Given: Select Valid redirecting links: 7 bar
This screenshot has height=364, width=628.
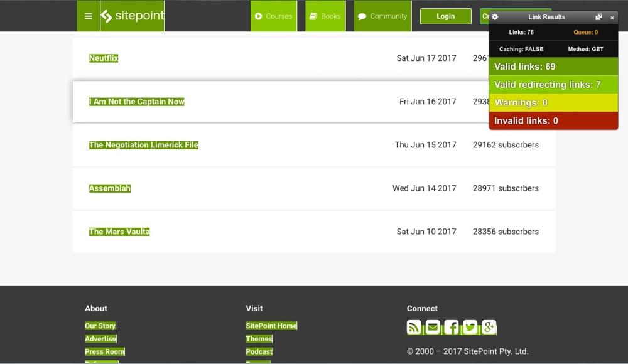Looking at the screenshot, I should click(x=553, y=85).
